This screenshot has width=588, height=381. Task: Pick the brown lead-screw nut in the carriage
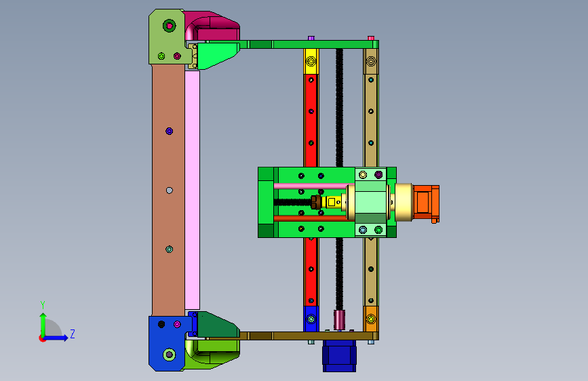click(x=316, y=203)
